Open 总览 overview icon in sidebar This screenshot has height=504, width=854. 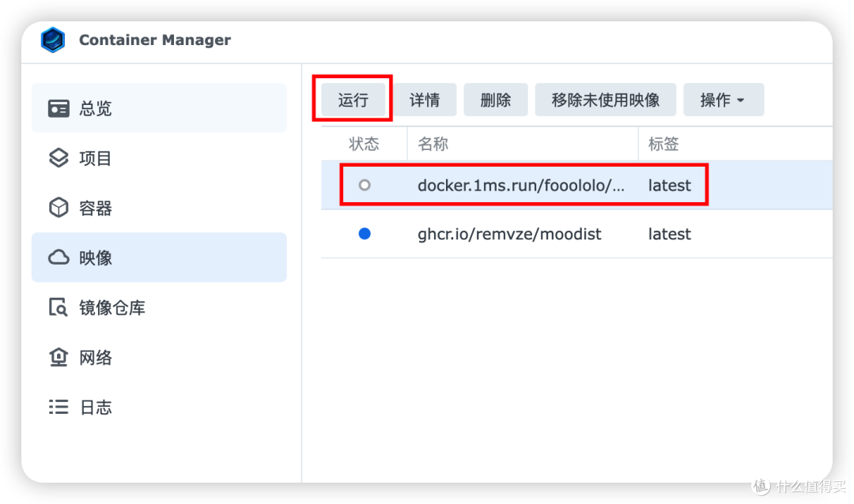click(59, 108)
